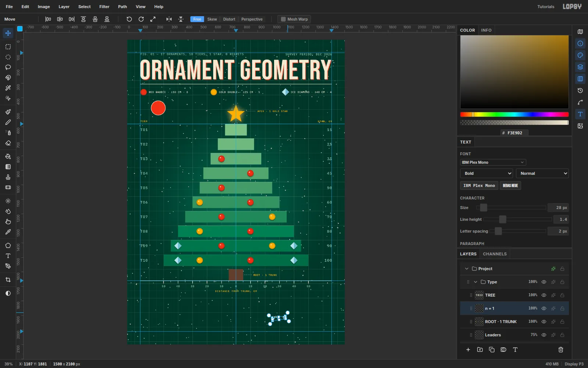Screen dimensions: 588x368
Task: Click the Line height value field
Action: click(x=561, y=219)
